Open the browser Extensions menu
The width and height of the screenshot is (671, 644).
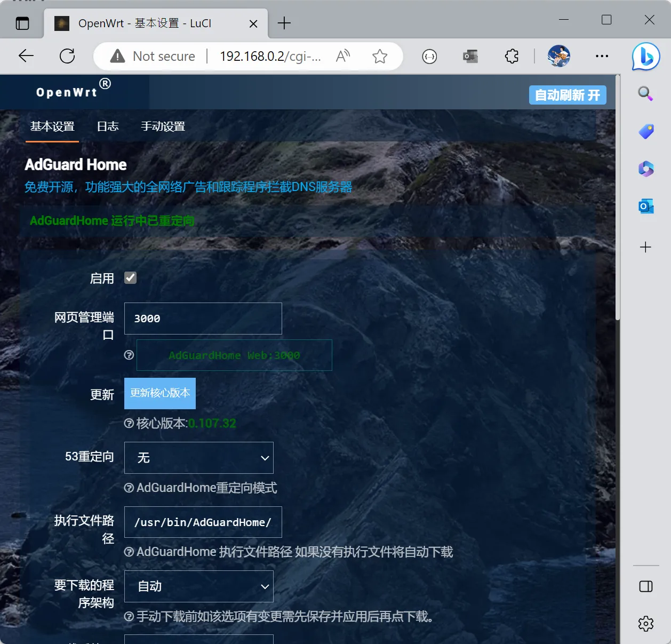tap(512, 56)
